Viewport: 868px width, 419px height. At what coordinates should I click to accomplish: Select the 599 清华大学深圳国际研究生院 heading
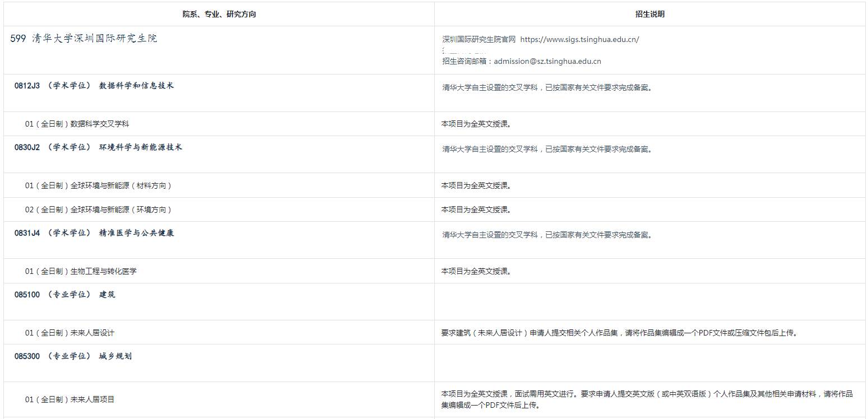coord(84,39)
